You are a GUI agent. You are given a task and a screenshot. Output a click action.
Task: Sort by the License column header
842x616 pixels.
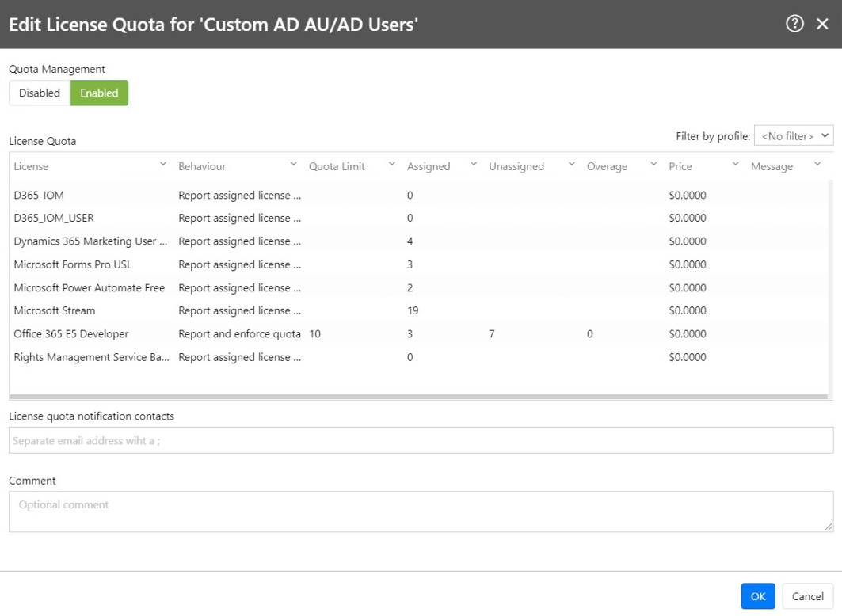click(x=31, y=166)
